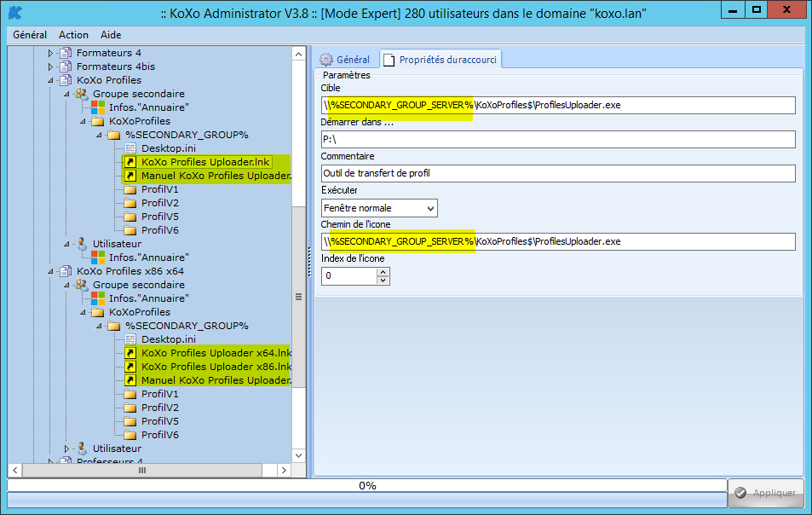The width and height of the screenshot is (812, 515).
Task: Click the Démarrer dans input field
Action: (558, 139)
